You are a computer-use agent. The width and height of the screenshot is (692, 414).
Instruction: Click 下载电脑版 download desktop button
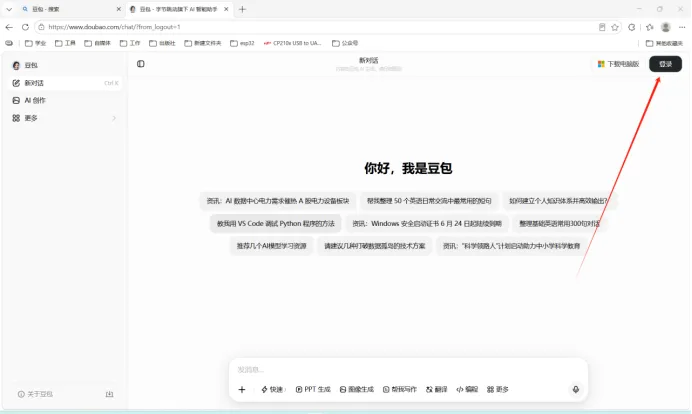[618, 64]
